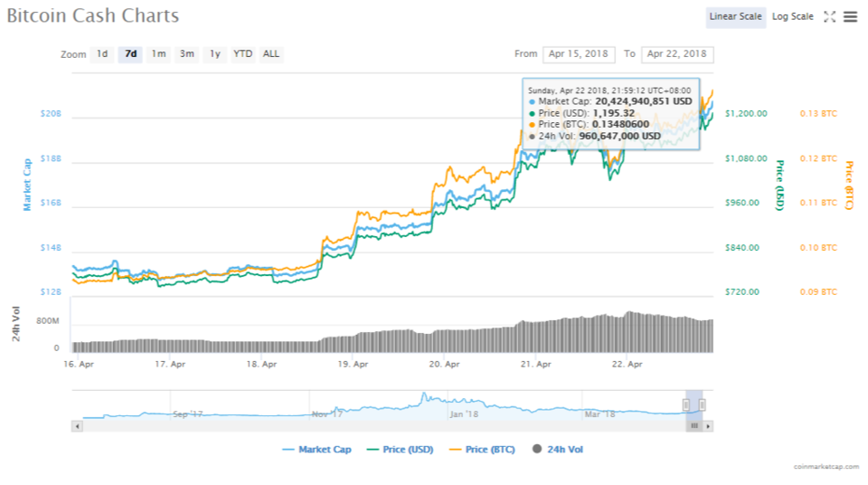This screenshot has height=485, width=868.
Task: Select the right navigator range handle
Action: tap(702, 405)
